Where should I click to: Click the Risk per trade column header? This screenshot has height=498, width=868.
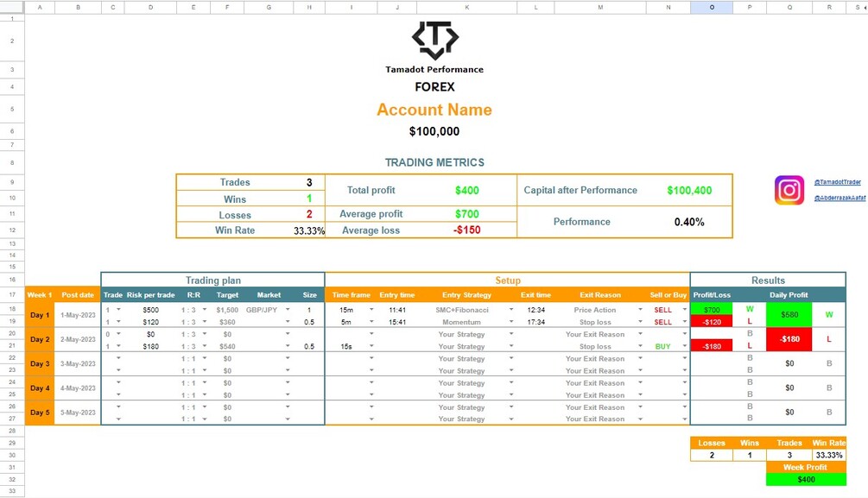click(150, 295)
